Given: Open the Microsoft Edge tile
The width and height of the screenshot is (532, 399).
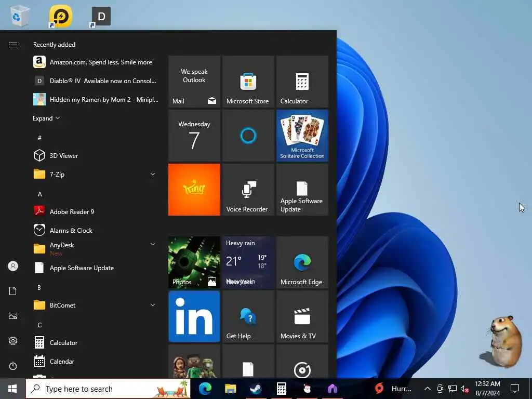Looking at the screenshot, I should (x=302, y=262).
